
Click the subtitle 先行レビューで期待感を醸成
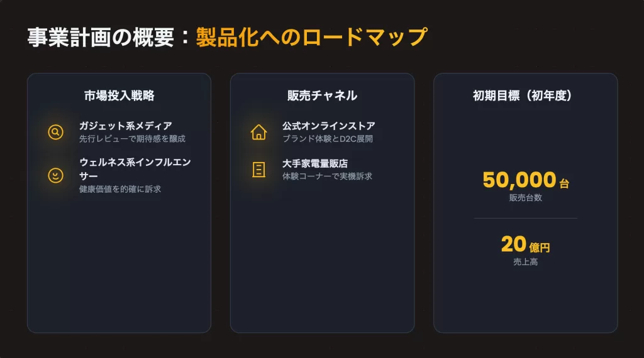pyautogui.click(x=132, y=139)
